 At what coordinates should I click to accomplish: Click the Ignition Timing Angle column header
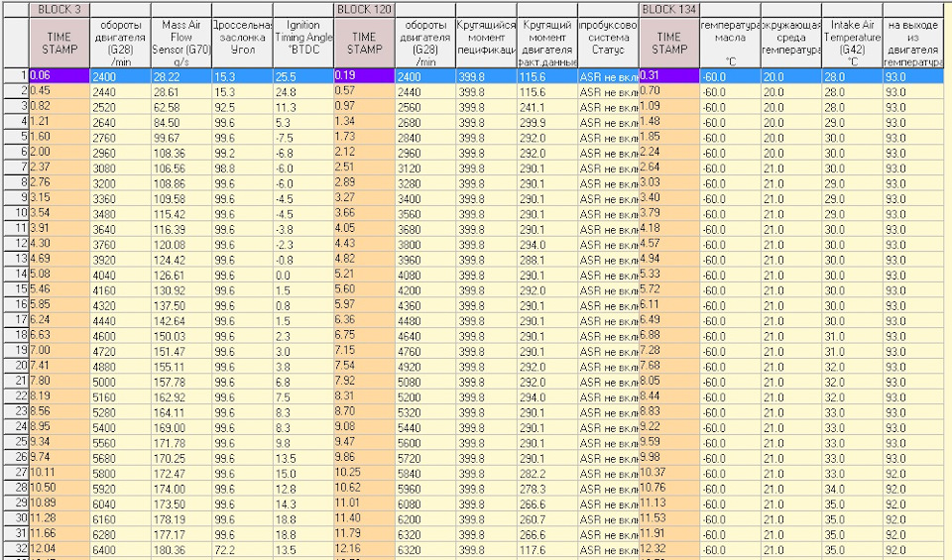click(x=302, y=42)
